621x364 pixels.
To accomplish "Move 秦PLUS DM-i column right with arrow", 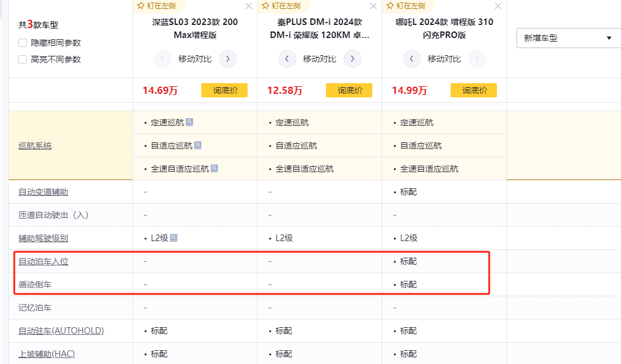I will (x=353, y=59).
